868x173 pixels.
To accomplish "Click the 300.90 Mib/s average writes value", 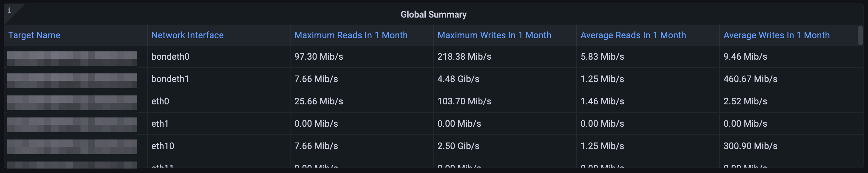I will (x=750, y=146).
